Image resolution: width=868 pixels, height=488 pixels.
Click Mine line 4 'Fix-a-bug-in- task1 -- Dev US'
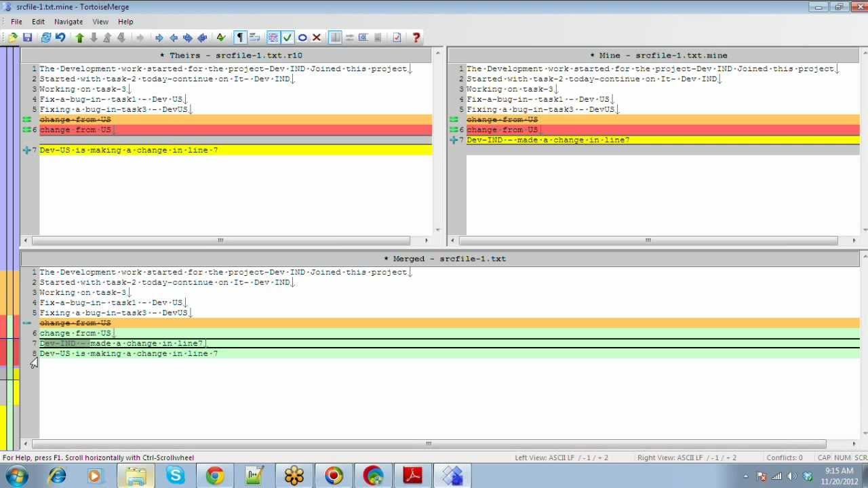click(x=539, y=99)
